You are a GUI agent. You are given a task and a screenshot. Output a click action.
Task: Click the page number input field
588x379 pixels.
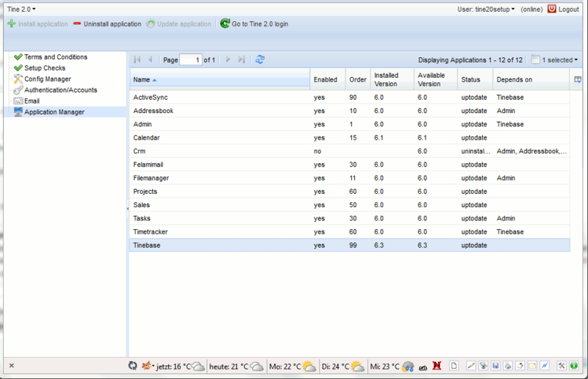click(191, 59)
